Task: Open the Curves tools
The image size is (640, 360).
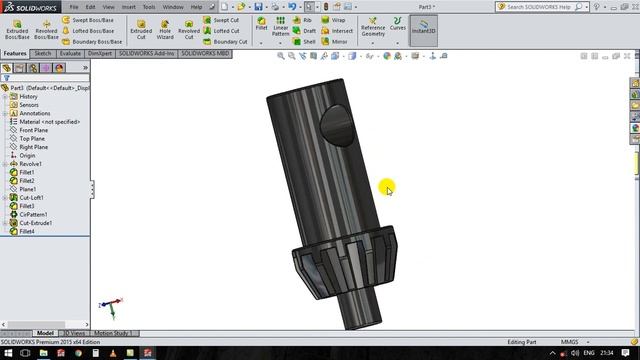Action: (x=398, y=24)
